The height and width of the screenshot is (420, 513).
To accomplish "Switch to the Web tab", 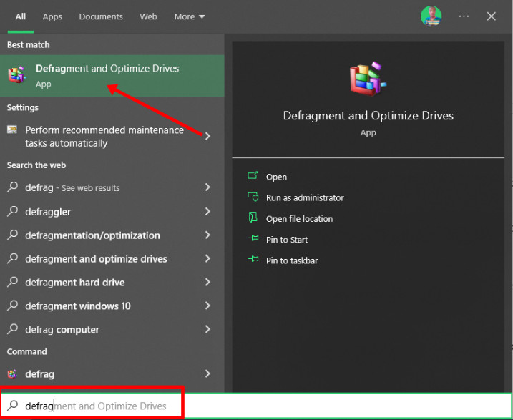I will 148,16.
